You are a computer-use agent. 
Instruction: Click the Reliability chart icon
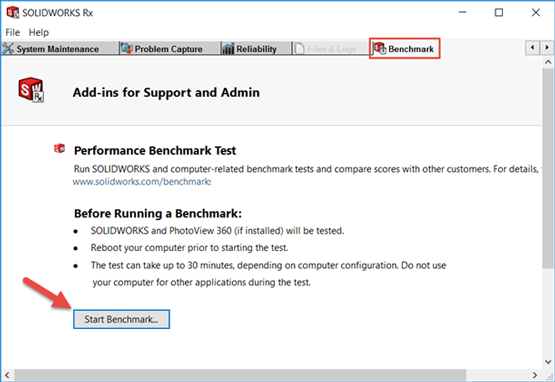228,49
